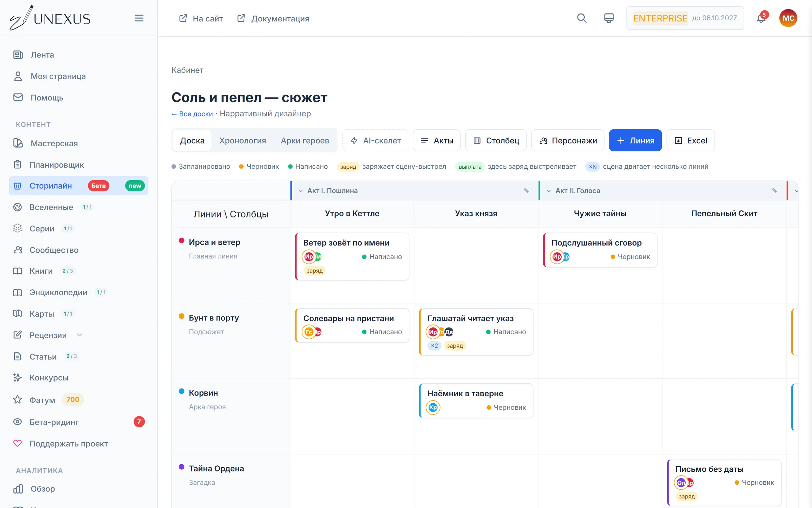Expand the cut-off third act chevron
Image resolution: width=812 pixels, height=508 pixels.
click(x=795, y=191)
